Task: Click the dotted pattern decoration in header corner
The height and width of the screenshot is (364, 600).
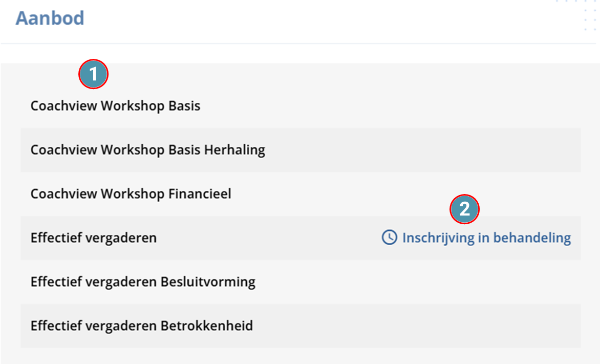Action: tap(578, 15)
